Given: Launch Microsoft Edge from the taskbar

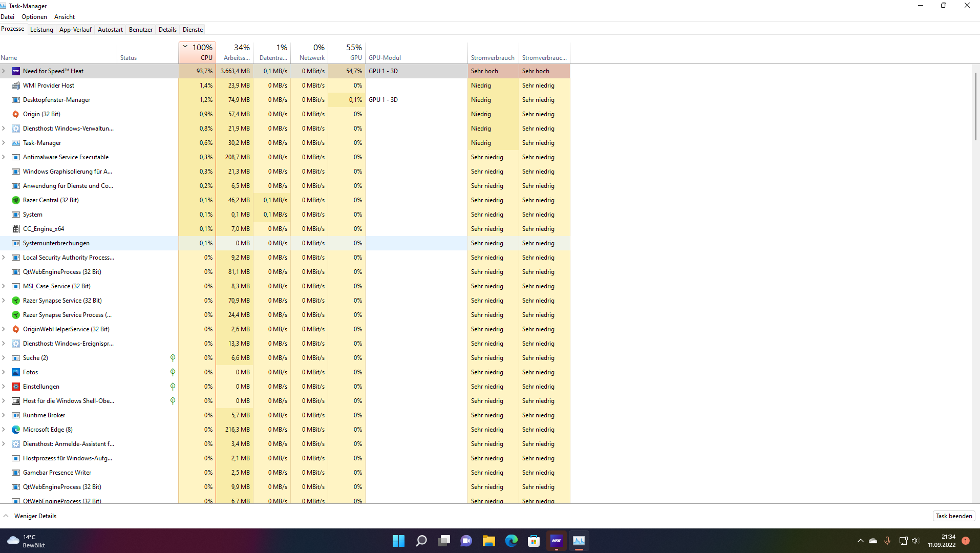Looking at the screenshot, I should click(512, 541).
